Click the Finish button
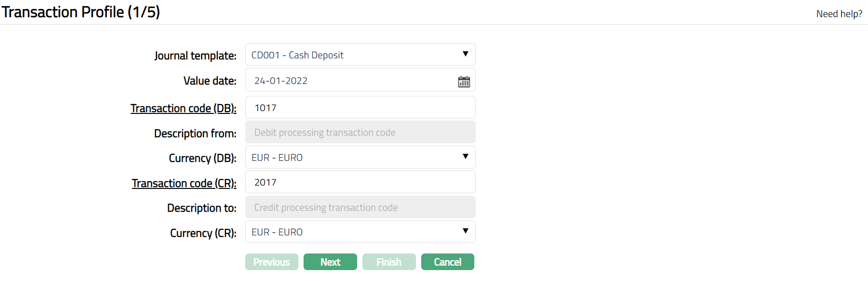The height and width of the screenshot is (281, 868). (388, 262)
